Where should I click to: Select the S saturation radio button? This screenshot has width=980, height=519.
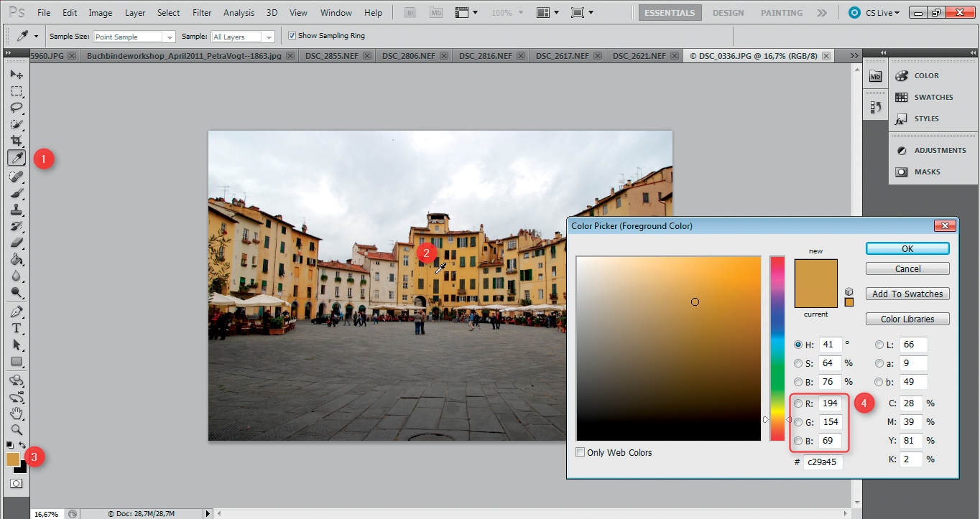[798, 363]
